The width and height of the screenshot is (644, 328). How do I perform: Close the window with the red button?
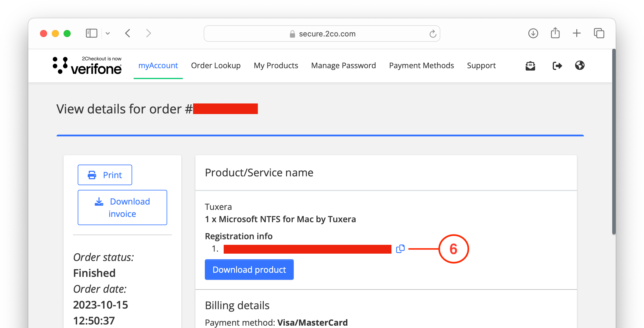(x=44, y=34)
